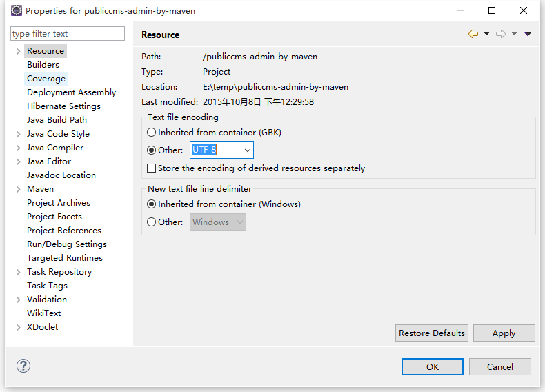Open the view menu triangle icon
This screenshot has height=392, width=545.
528,34
